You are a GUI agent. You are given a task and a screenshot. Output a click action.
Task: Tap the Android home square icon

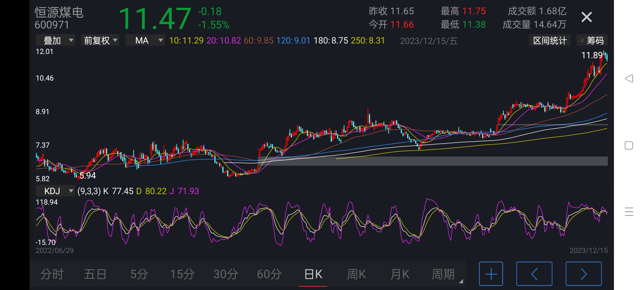coord(629,145)
